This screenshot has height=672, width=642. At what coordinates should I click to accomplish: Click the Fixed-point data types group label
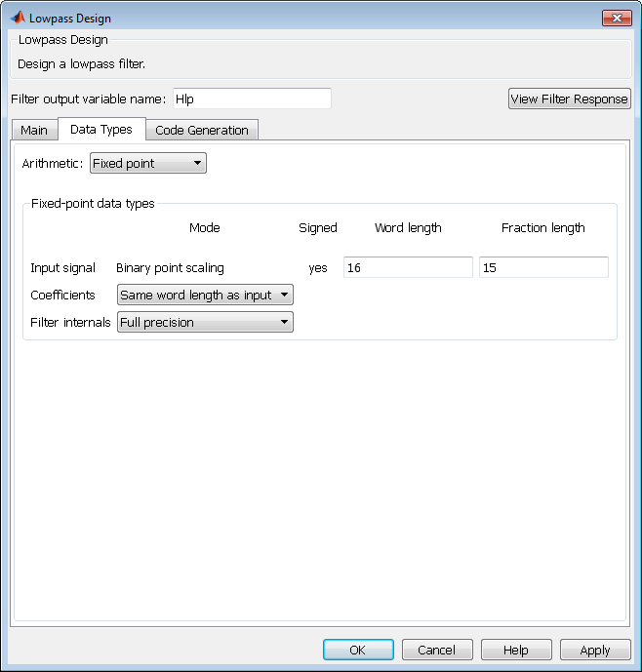tap(93, 204)
